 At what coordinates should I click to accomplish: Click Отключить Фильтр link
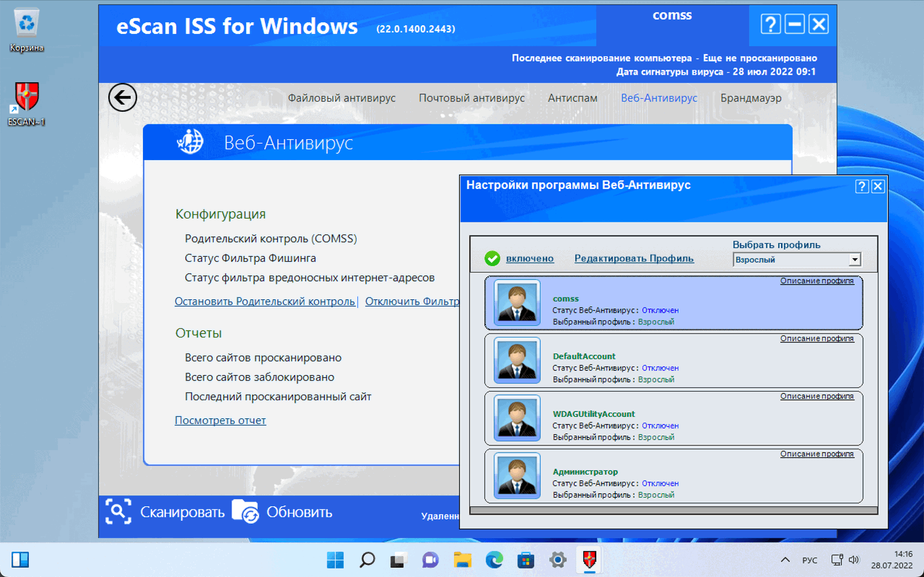click(412, 301)
